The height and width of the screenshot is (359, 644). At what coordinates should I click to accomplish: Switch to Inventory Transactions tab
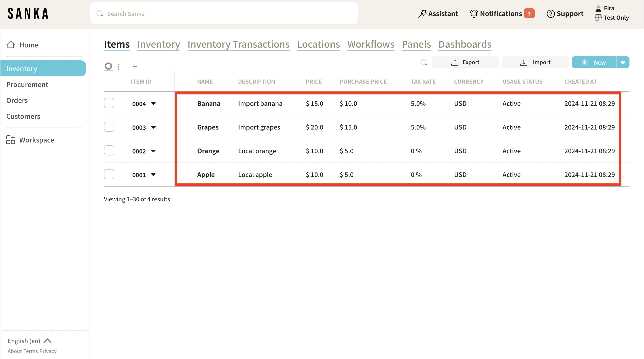click(x=238, y=45)
